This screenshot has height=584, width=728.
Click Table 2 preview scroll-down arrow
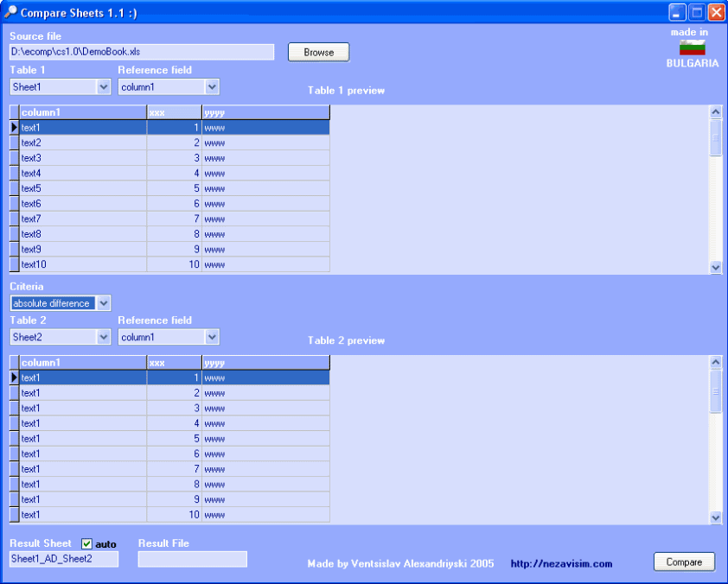pos(716,517)
